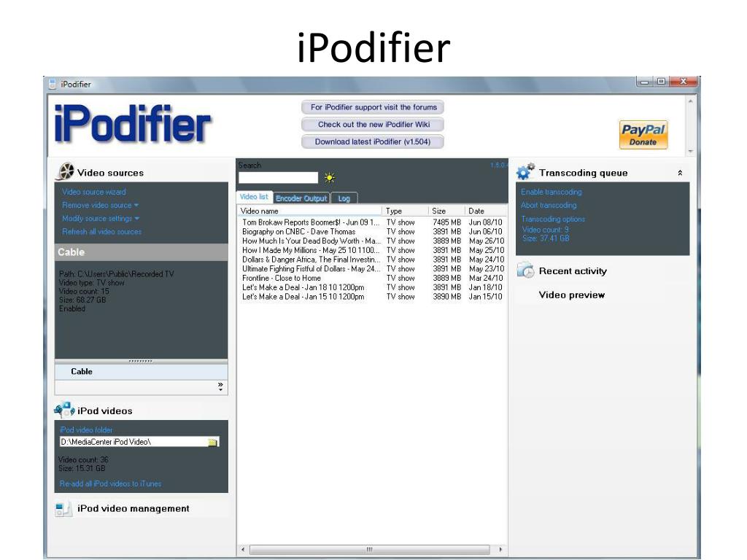Select the Biography on CNBC - Dave Thomas row
The height and width of the screenshot is (560, 747).
371,232
